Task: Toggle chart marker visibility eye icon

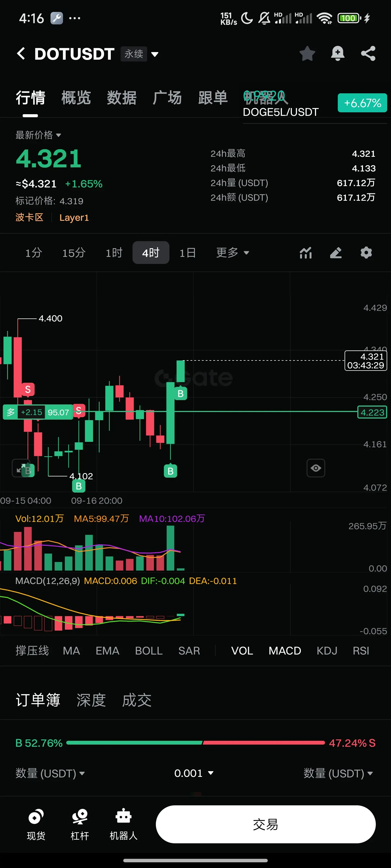Action: tap(316, 468)
